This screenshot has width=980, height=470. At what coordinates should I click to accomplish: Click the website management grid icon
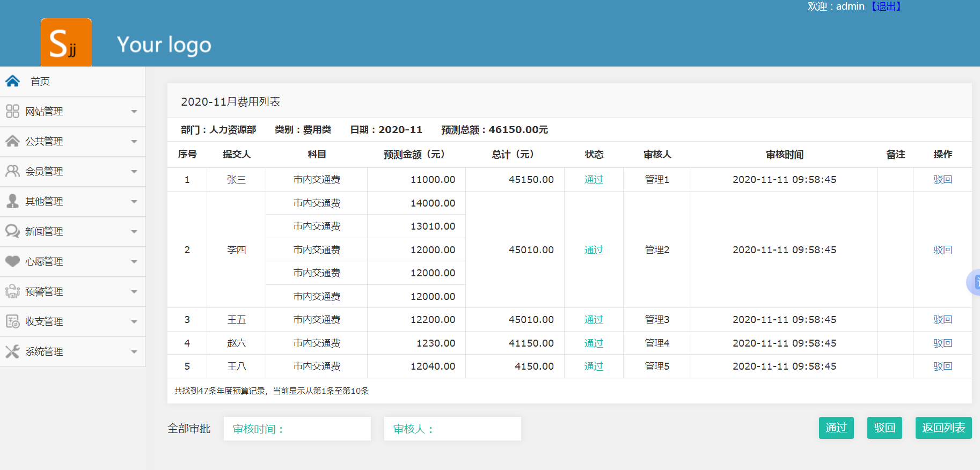[x=12, y=111]
